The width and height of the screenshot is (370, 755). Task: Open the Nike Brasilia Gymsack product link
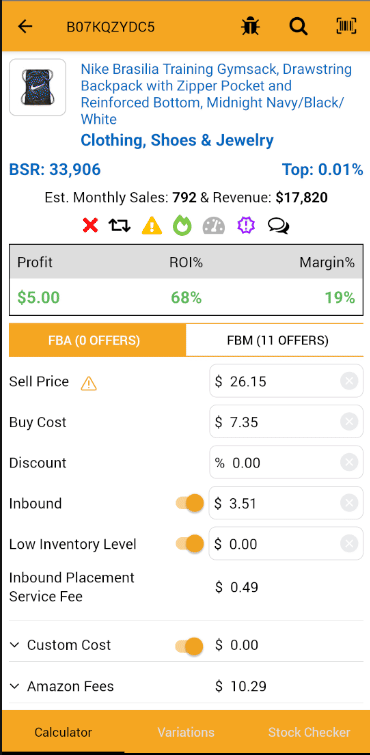(216, 94)
